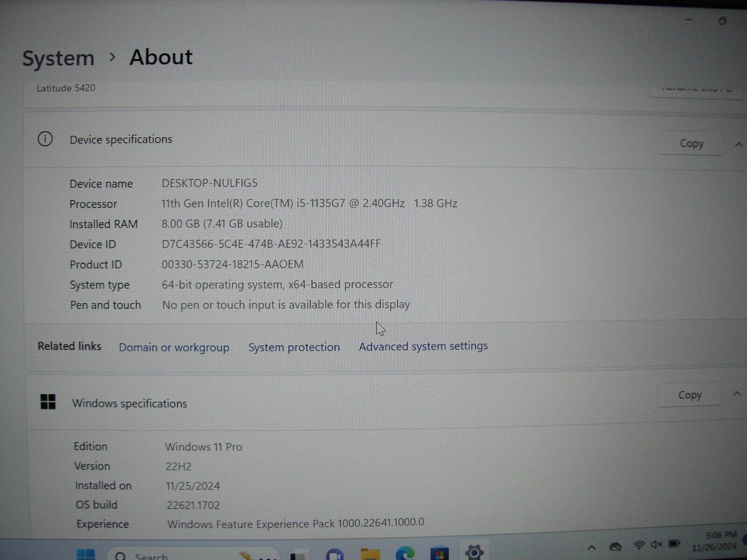
Task: Unmute the system volume icon
Action: coord(656,545)
